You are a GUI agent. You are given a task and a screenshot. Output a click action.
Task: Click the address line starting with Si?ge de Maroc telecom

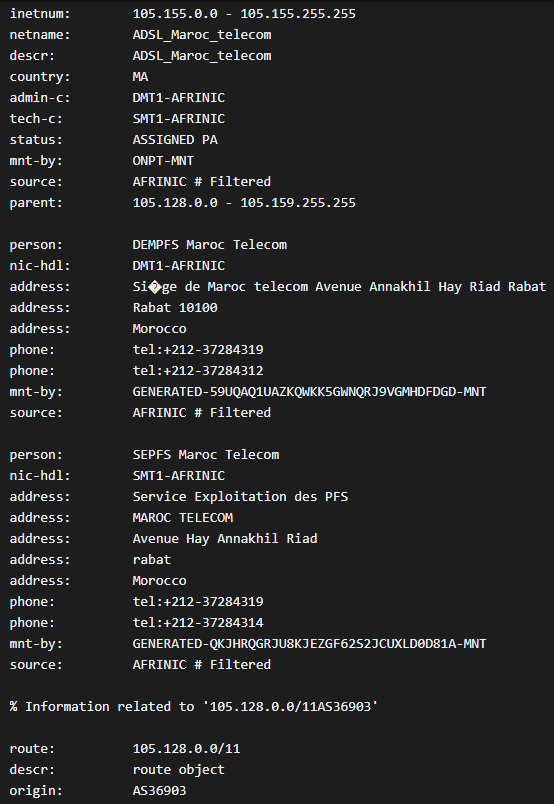pos(340,287)
